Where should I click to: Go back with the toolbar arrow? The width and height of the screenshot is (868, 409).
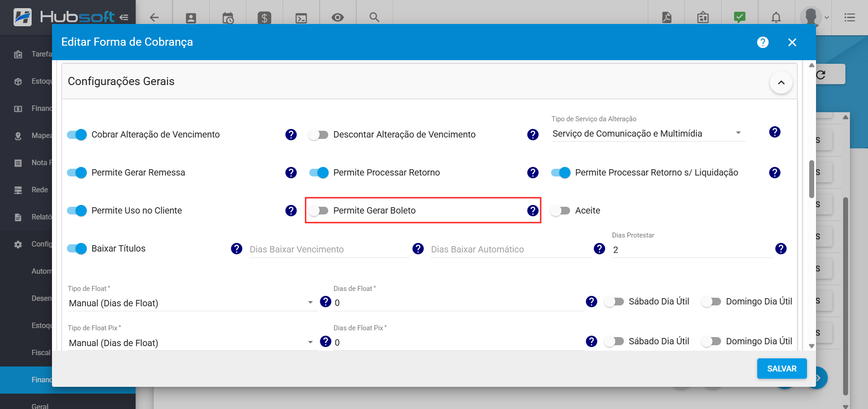(154, 18)
